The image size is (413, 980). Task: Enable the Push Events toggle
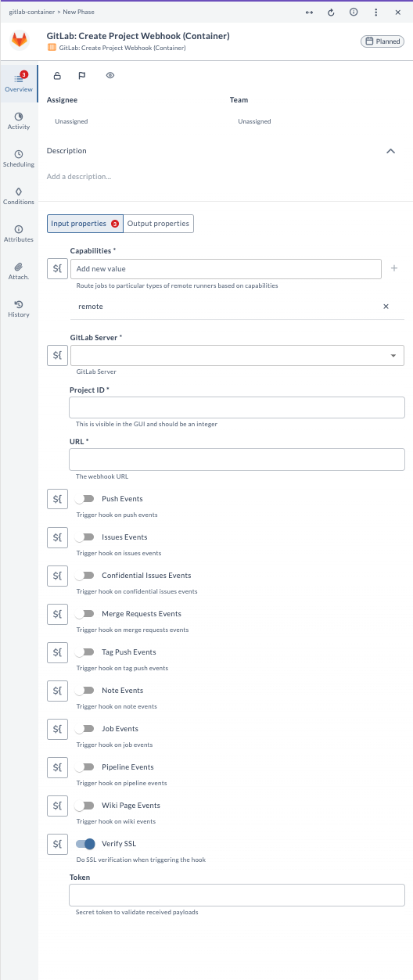point(84,499)
